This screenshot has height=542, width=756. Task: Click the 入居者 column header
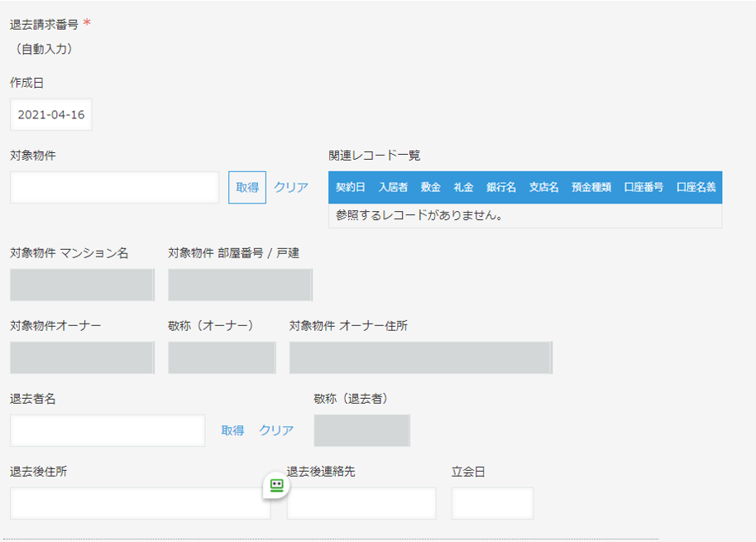[x=393, y=187]
